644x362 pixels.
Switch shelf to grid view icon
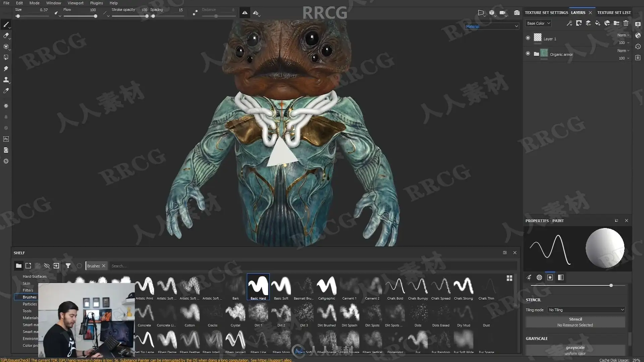coord(509,278)
